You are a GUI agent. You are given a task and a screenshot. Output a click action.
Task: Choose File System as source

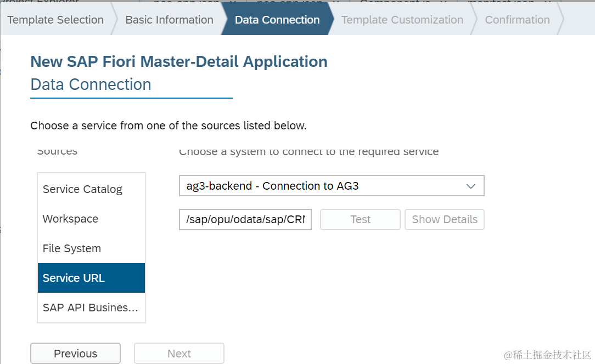pyautogui.click(x=91, y=248)
